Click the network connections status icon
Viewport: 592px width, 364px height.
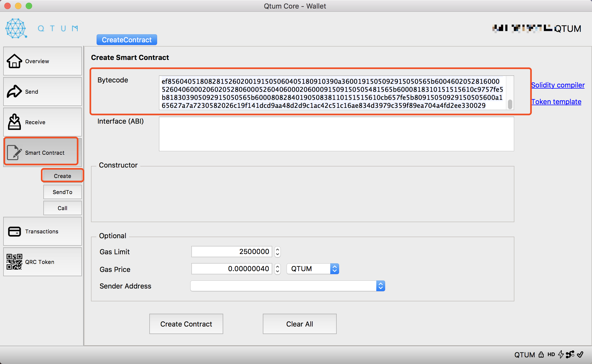pyautogui.click(x=570, y=355)
